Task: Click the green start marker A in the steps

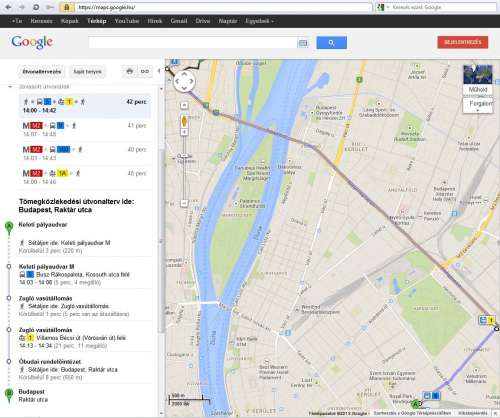Action: pyautogui.click(x=9, y=227)
